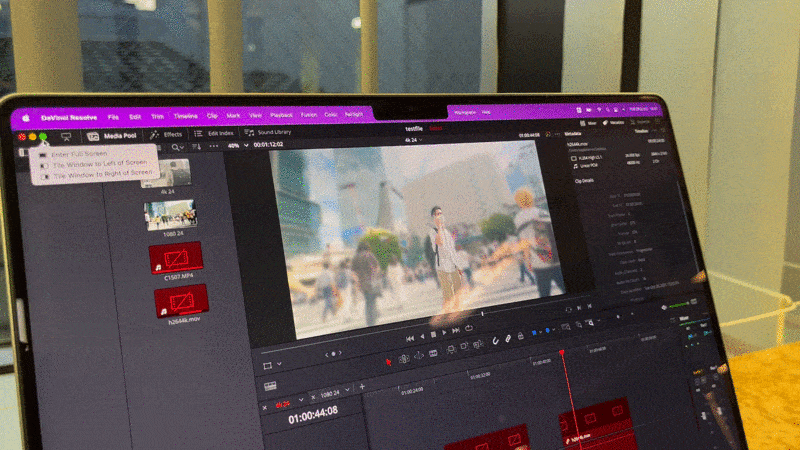Select the 1080 24 timeline thumbnail
Screen dimensions: 800x450
(170, 214)
